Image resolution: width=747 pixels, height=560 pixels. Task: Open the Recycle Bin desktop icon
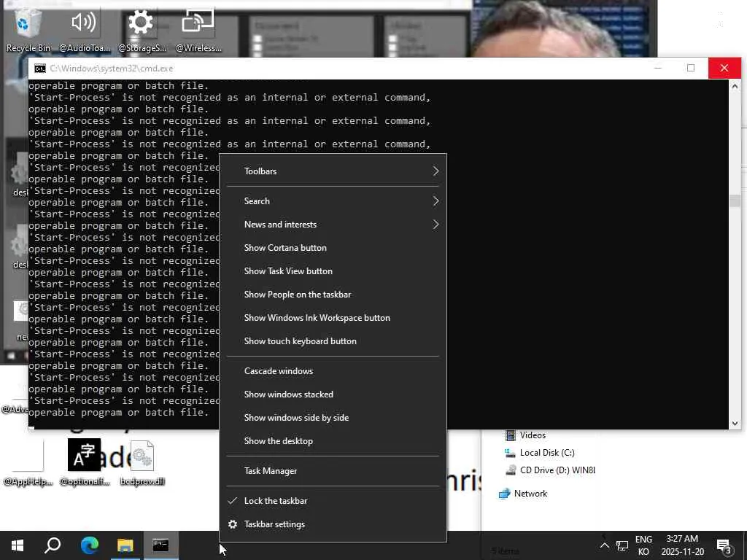pyautogui.click(x=28, y=29)
